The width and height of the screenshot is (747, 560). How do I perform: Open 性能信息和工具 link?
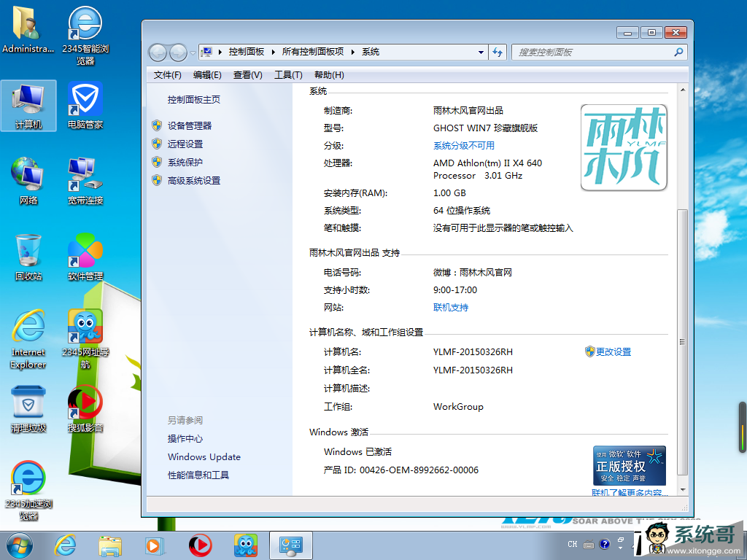tap(198, 475)
